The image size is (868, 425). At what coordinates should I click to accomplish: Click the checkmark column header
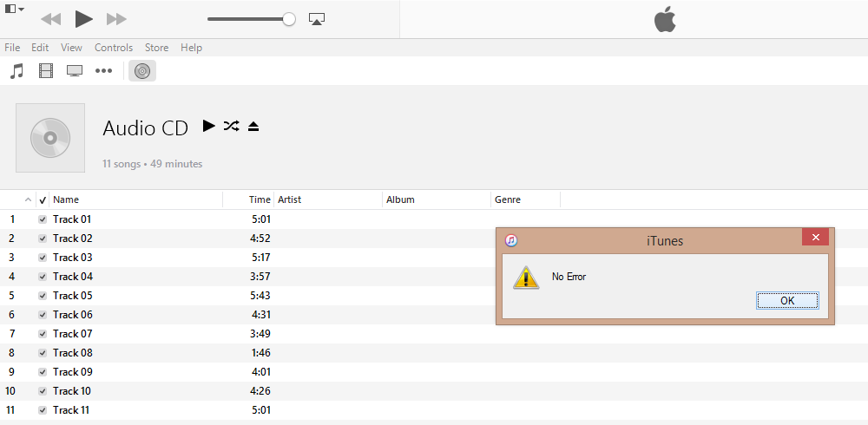pos(43,199)
